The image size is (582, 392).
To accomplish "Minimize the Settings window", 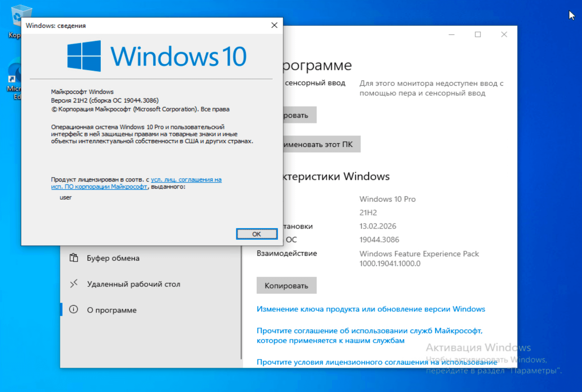I will pos(451,35).
